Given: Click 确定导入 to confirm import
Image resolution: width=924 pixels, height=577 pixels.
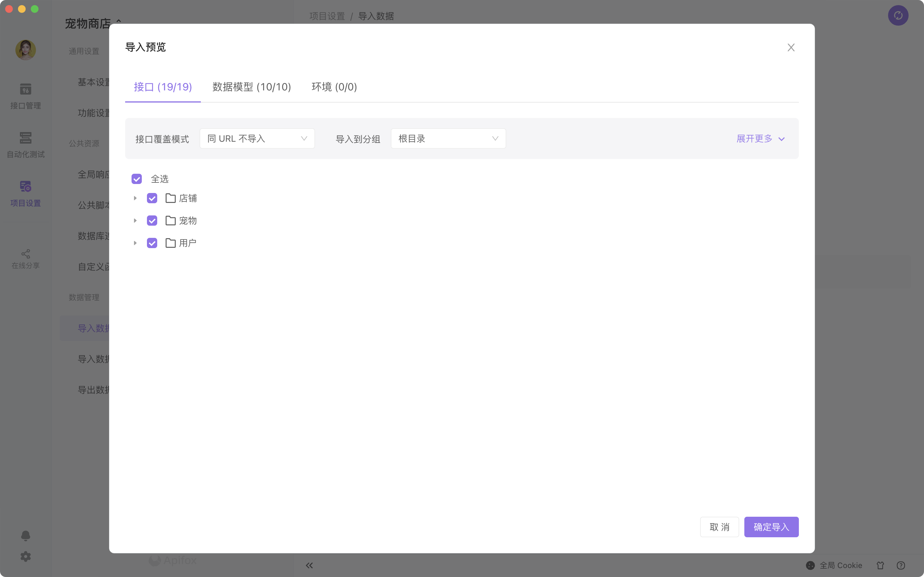Looking at the screenshot, I should click(772, 526).
